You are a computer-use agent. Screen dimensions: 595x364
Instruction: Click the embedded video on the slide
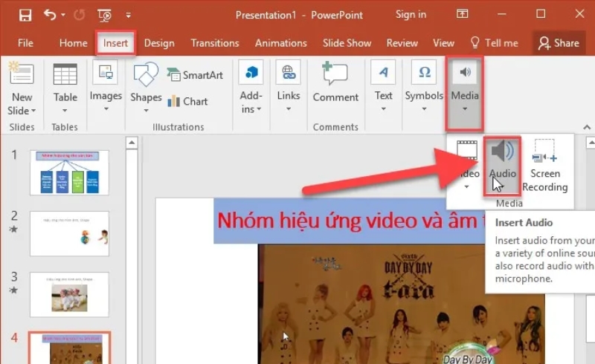[x=402, y=304]
